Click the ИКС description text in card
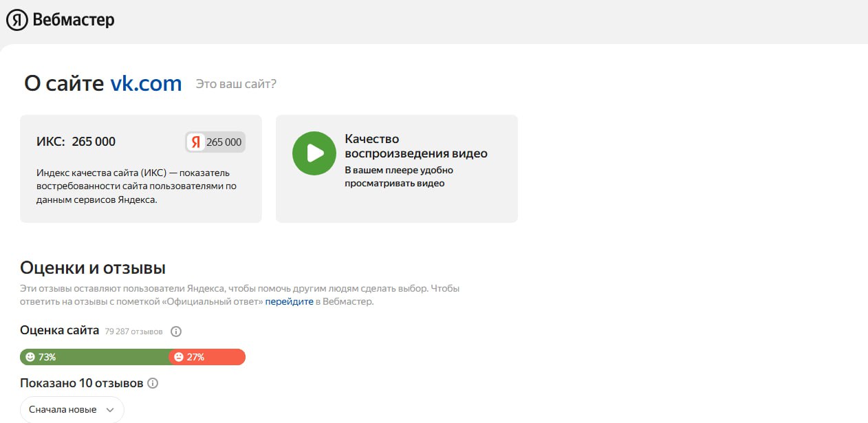Viewport: 868px width, 423px height. click(138, 186)
